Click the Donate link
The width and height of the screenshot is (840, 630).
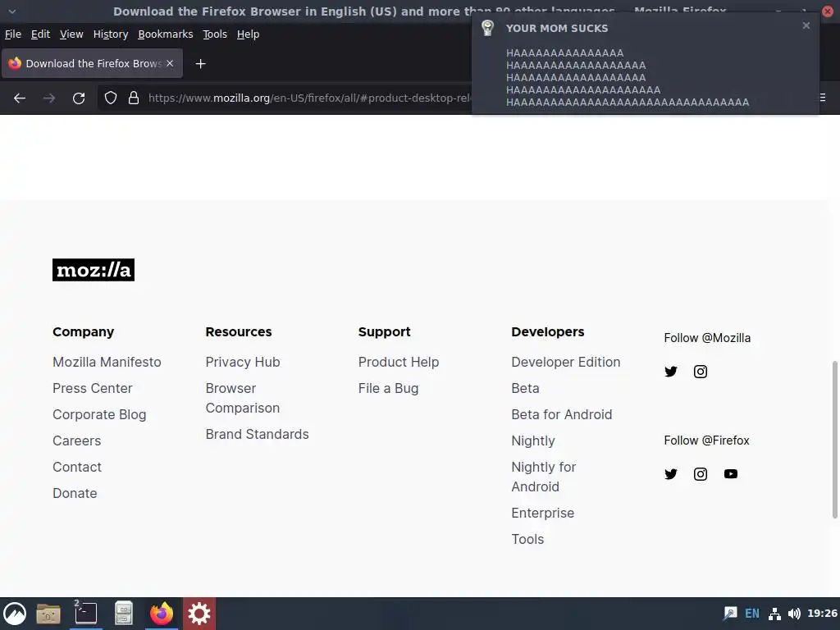tap(75, 493)
